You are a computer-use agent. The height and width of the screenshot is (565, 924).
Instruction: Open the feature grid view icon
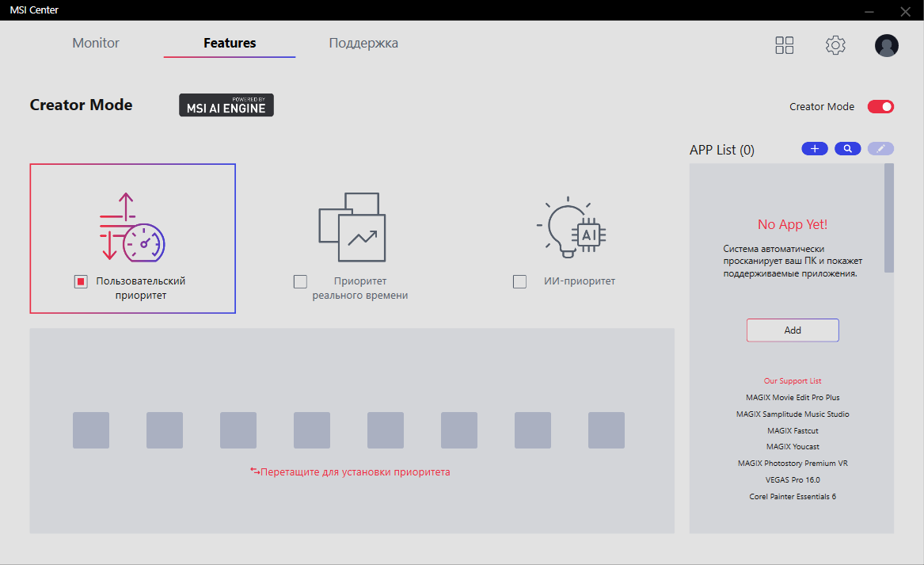785,45
